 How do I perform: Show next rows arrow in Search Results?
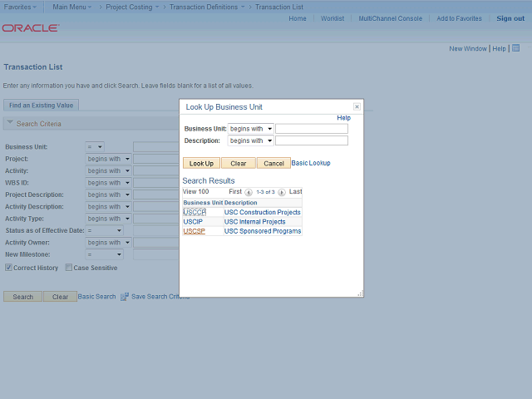[282, 192]
